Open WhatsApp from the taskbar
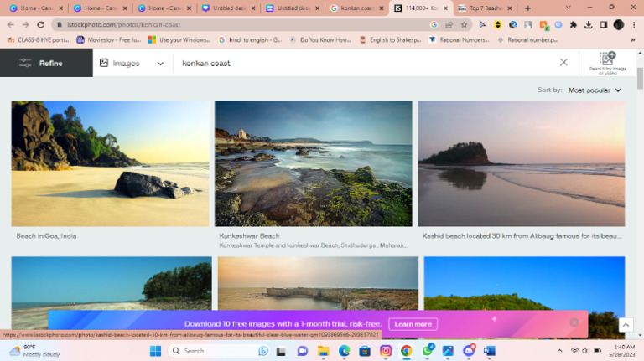Screen dimensions: 644x361 tap(427, 351)
